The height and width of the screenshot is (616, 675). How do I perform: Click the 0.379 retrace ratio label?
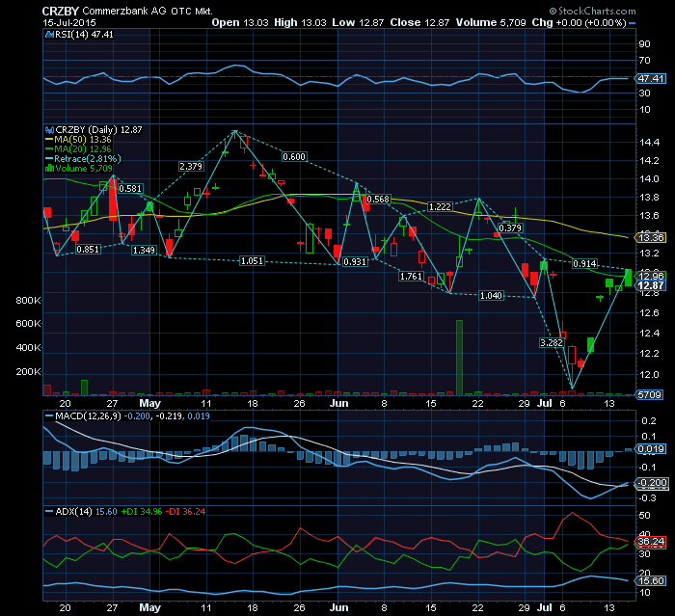click(510, 228)
